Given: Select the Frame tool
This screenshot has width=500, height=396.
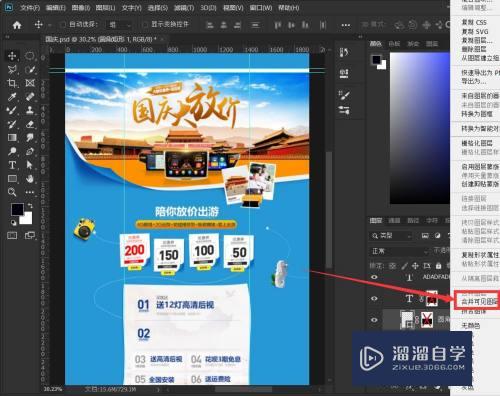Looking at the screenshot, I should pos(30,83).
